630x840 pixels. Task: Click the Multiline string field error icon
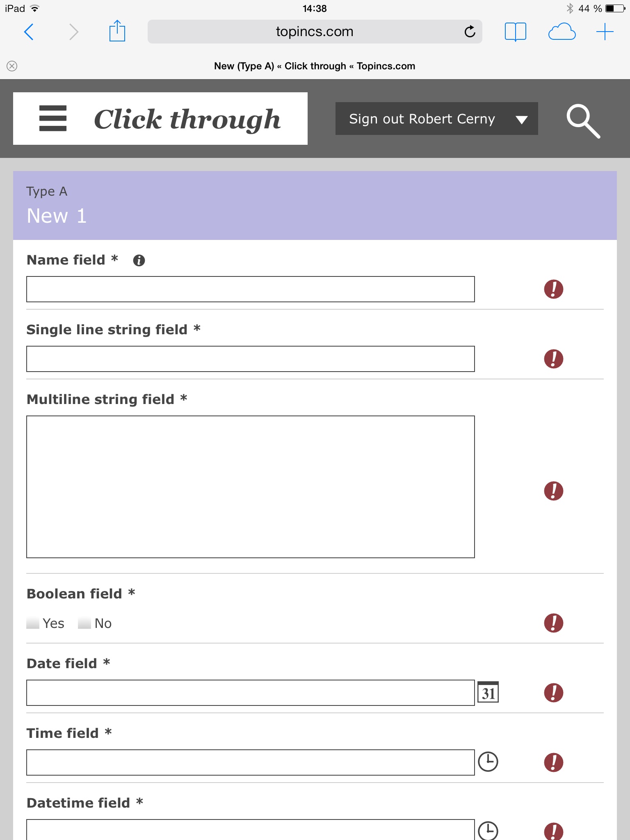click(553, 491)
